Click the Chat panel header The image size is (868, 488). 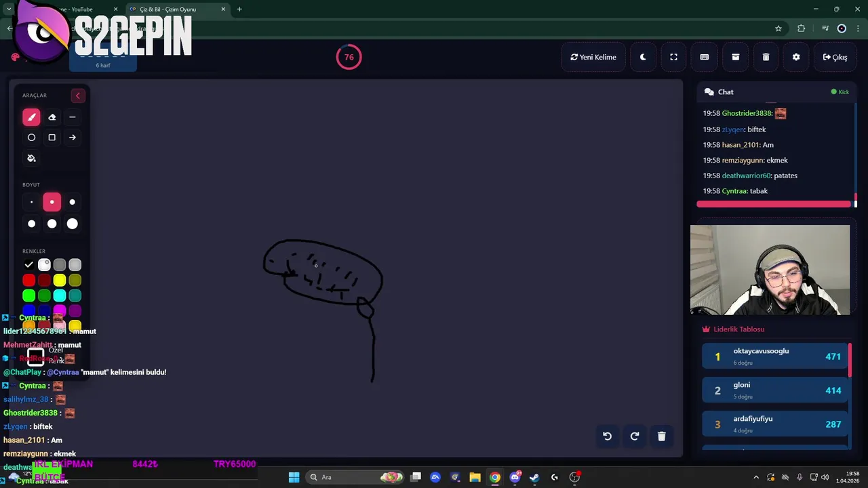tap(776, 91)
